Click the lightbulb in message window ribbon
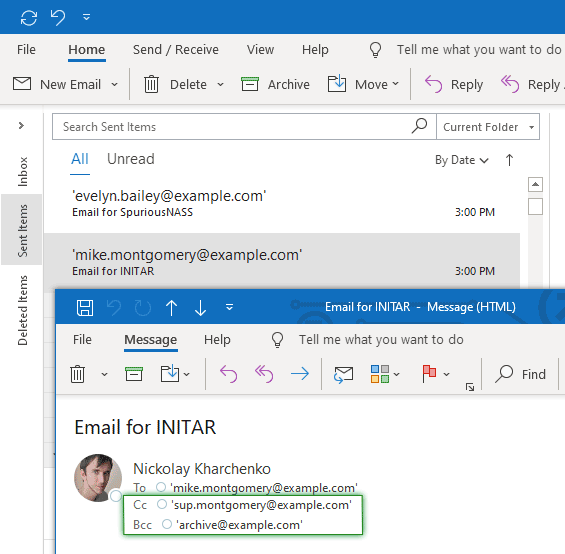Viewport: 565px width, 554px height. coord(277,340)
